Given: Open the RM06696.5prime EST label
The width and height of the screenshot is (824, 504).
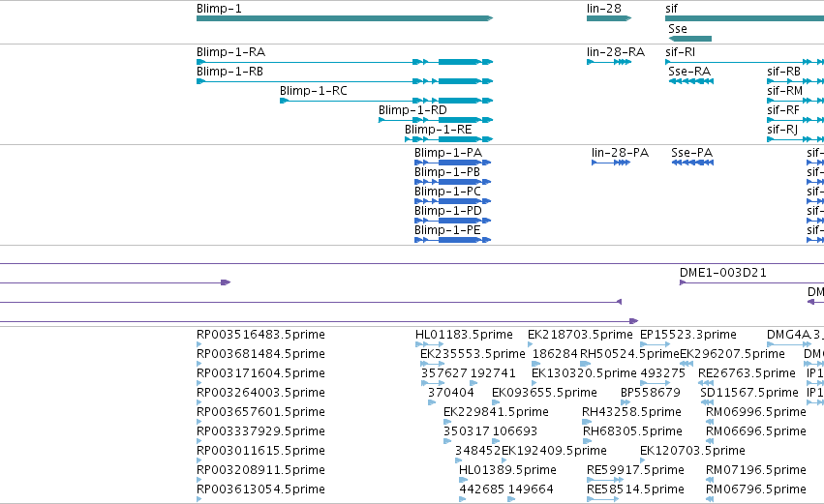Looking at the screenshot, I should click(755, 432).
